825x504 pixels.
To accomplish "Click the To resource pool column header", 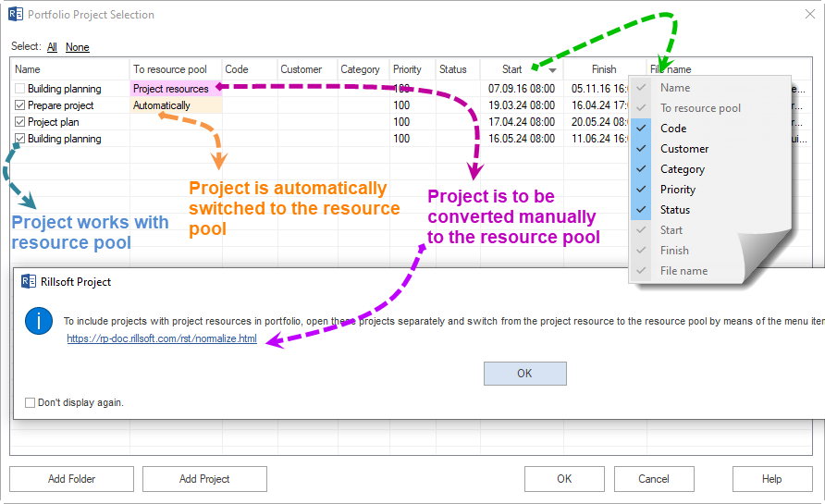I will coord(176,69).
